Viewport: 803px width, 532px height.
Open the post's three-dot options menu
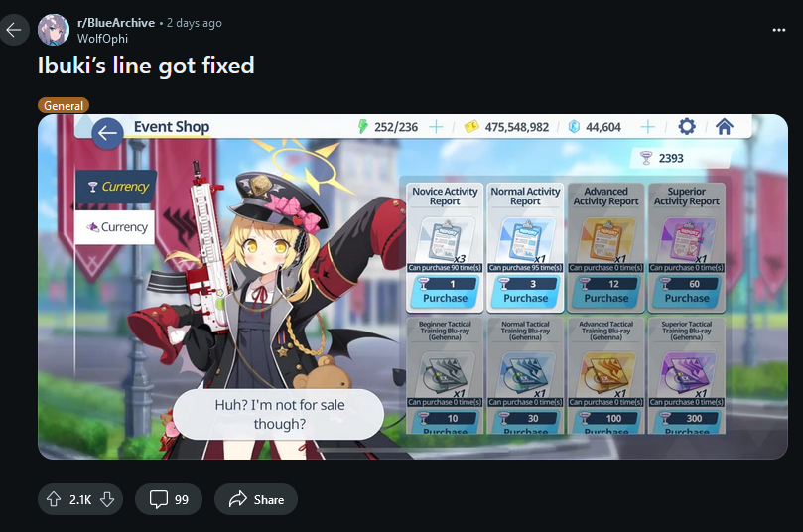(x=778, y=30)
